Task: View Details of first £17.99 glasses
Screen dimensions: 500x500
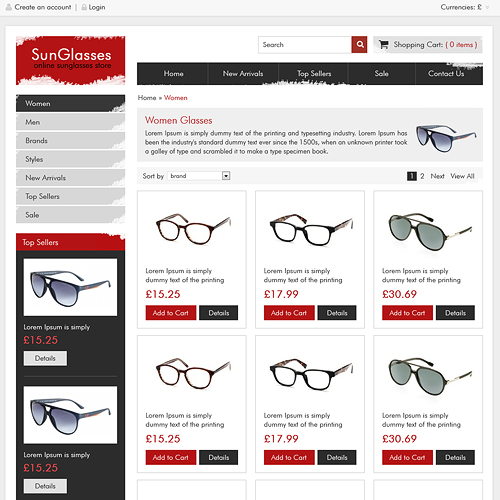Action: coord(337,313)
